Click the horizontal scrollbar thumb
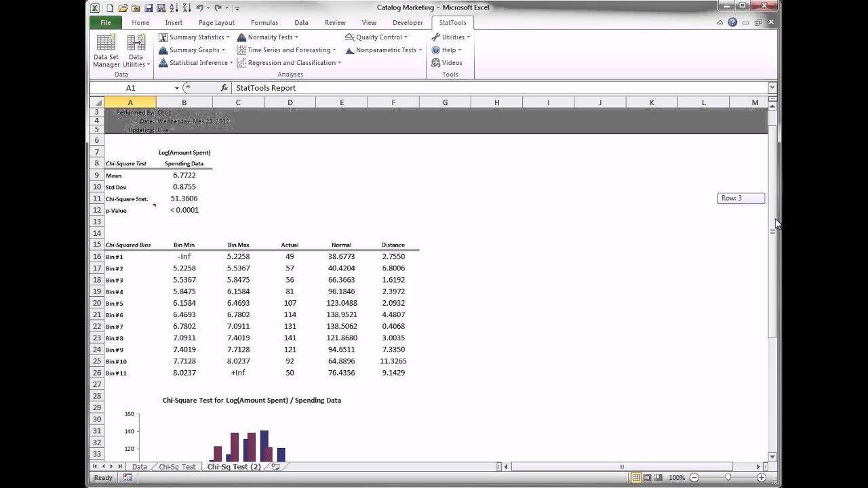The height and width of the screenshot is (488, 868). tap(622, 466)
